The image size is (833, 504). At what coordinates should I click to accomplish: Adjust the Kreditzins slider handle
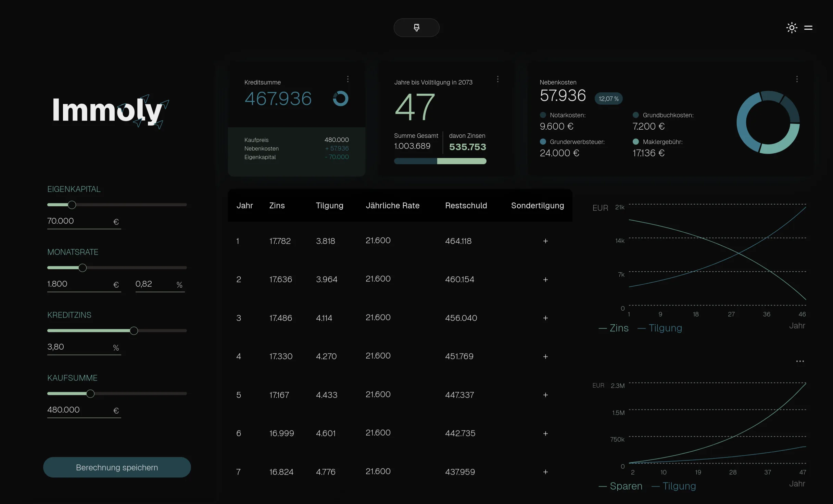(x=134, y=331)
